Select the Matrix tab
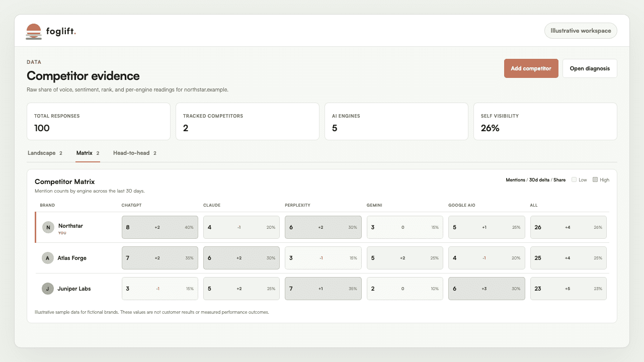Image resolution: width=644 pixels, height=362 pixels. coord(88,153)
